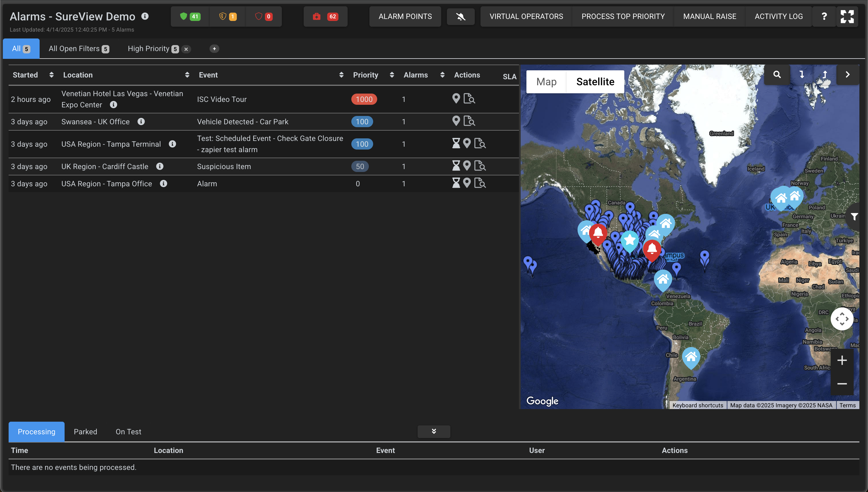Preview Tampa Office Alarm details
This screenshot has height=492, width=868.
coord(480,183)
